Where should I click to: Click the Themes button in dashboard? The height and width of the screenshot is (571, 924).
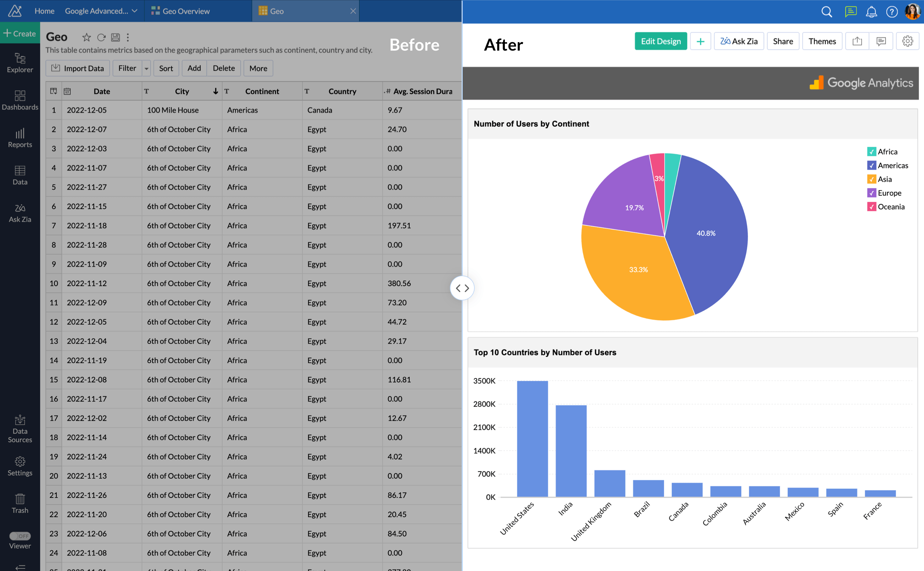823,41
